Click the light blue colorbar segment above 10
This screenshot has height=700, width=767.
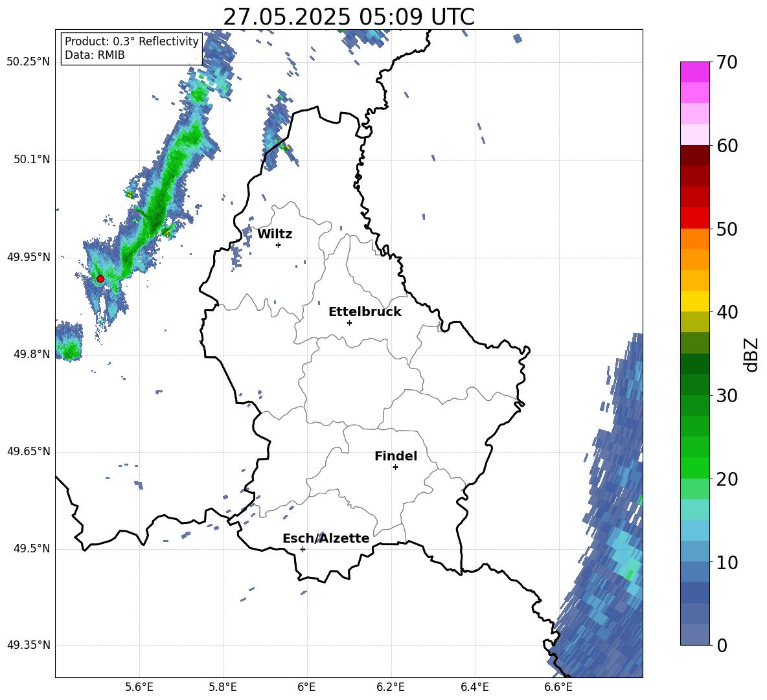click(694, 552)
